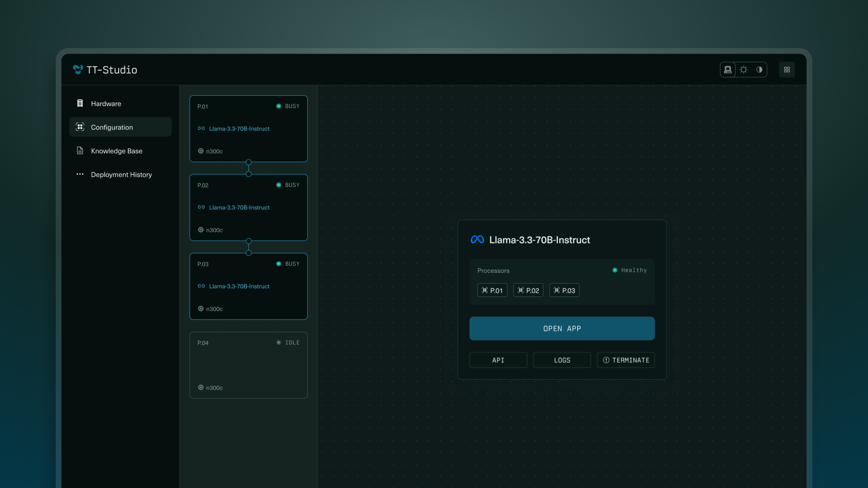Click the Knowledge Base document icon
The width and height of the screenshot is (868, 488).
(80, 150)
